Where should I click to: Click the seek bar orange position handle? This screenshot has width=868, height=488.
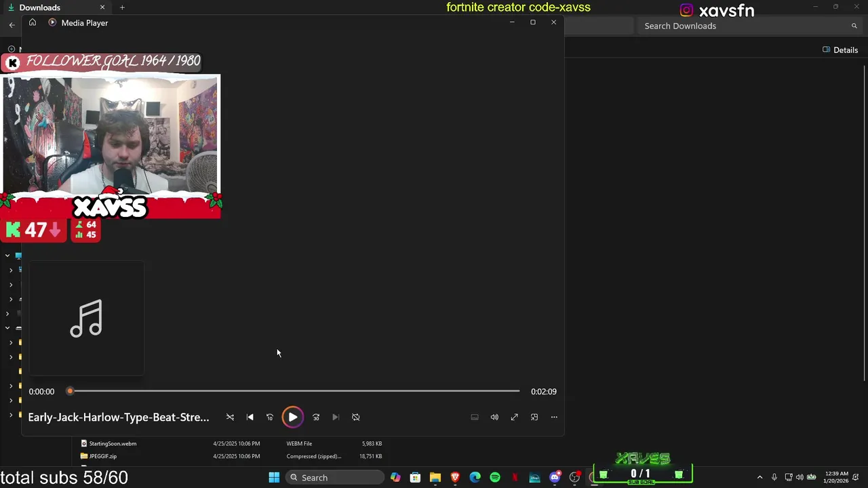click(70, 391)
